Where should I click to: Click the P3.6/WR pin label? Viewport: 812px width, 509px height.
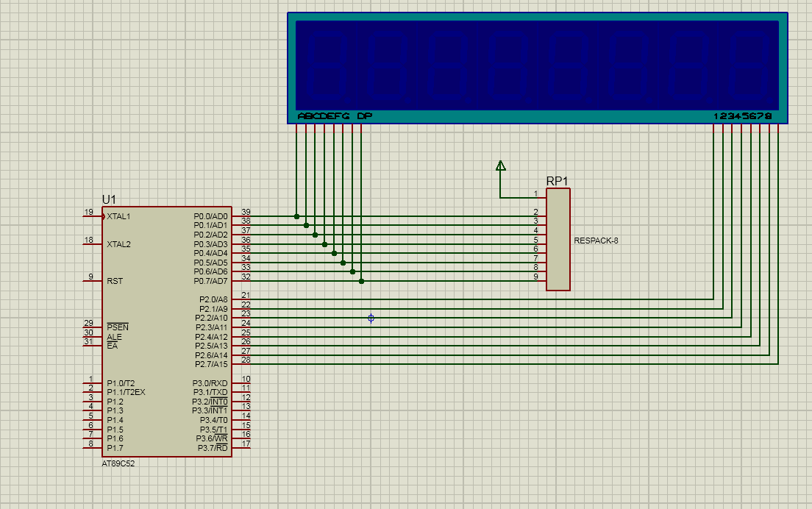[211, 438]
